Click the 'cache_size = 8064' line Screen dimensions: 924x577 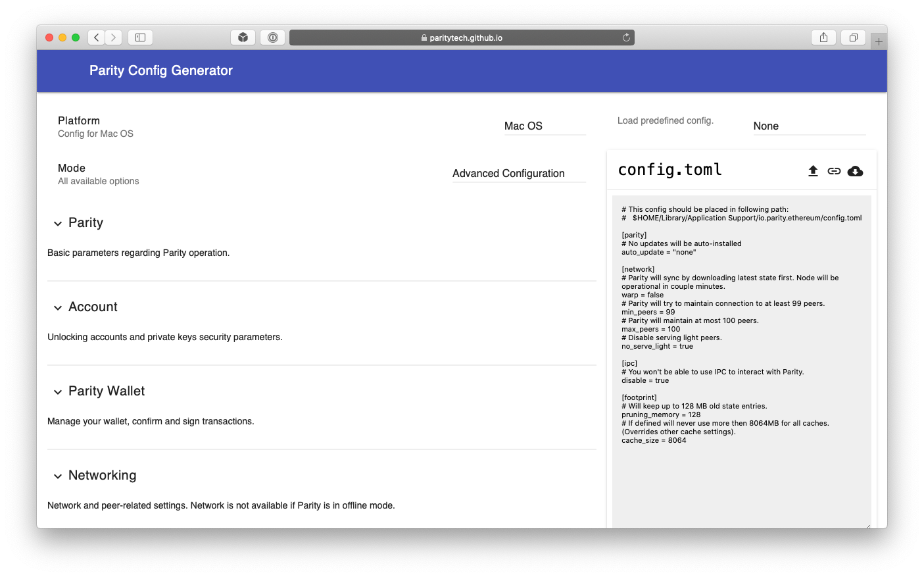pyautogui.click(x=654, y=440)
